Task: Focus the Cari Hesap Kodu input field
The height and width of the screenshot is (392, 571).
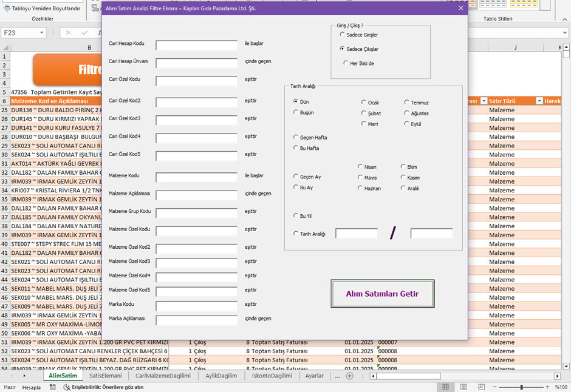Action: click(196, 46)
